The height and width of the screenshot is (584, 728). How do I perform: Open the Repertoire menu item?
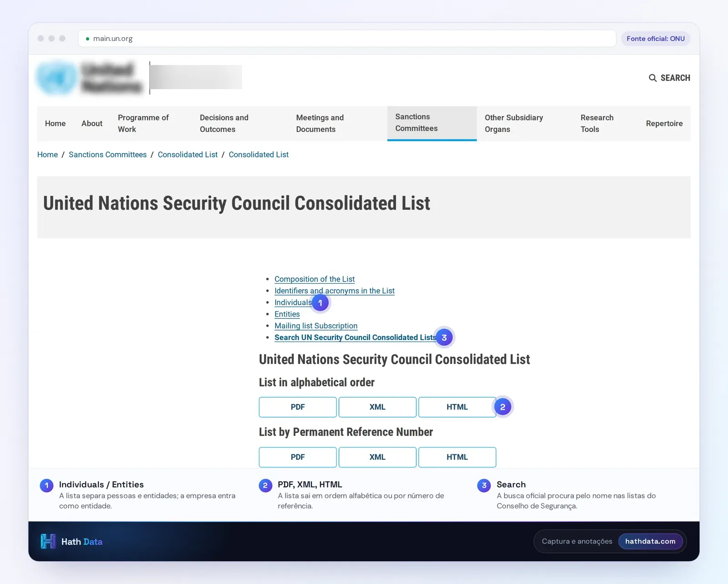pos(664,123)
